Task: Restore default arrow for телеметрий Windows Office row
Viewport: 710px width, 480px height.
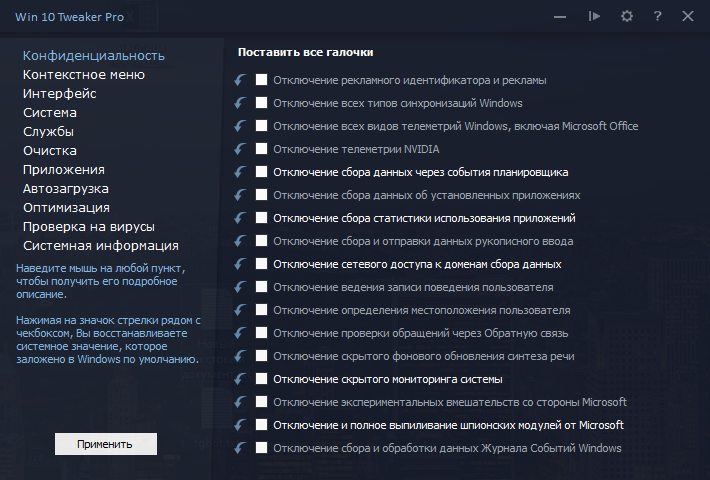Action: [240, 126]
